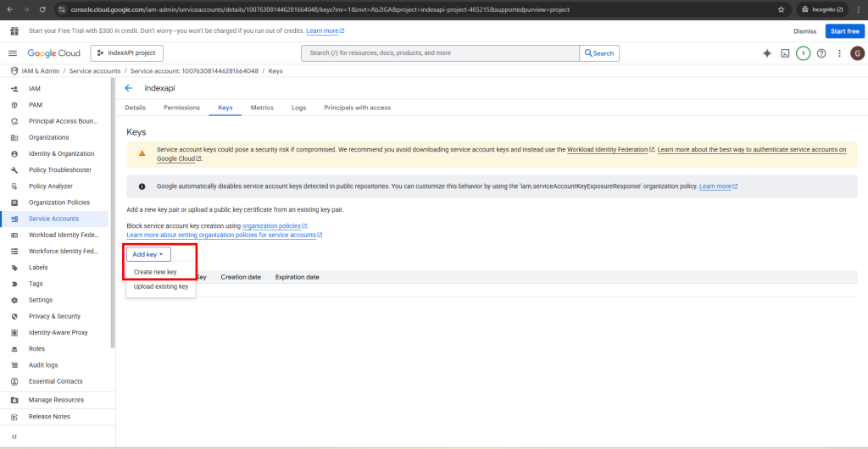
Task: Open the three-dot more options menu
Action: pos(839,53)
